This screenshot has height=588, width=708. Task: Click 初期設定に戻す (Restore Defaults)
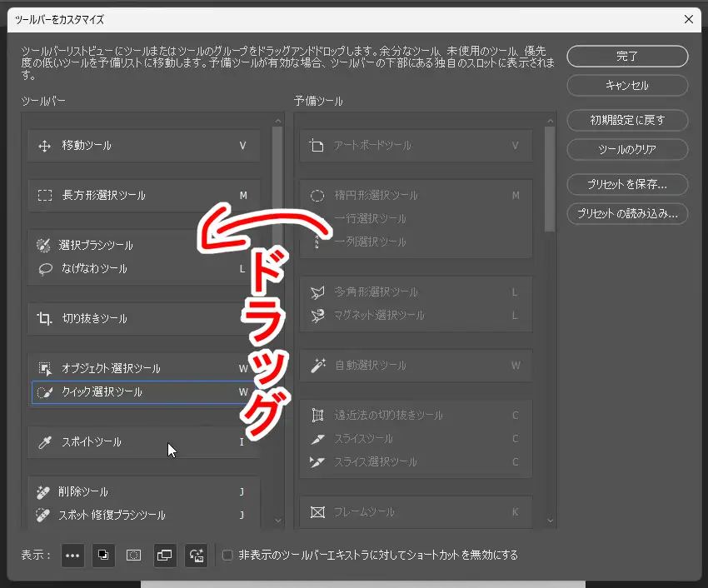click(627, 120)
